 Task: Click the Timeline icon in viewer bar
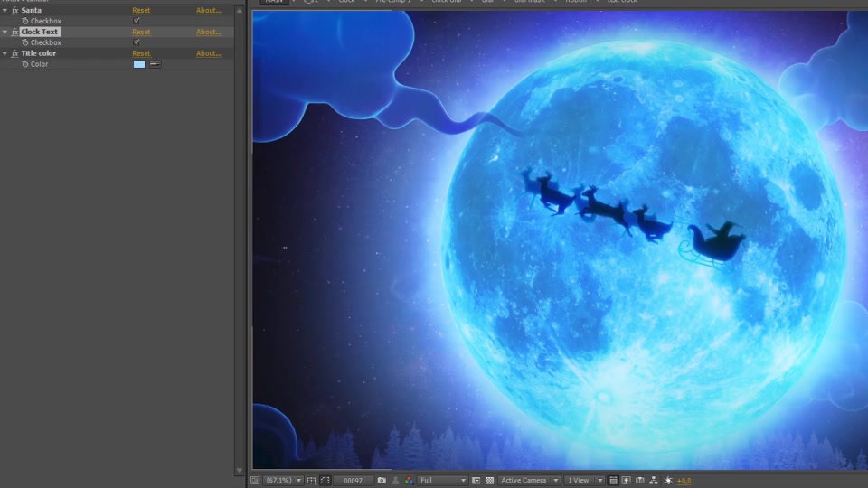tap(640, 480)
